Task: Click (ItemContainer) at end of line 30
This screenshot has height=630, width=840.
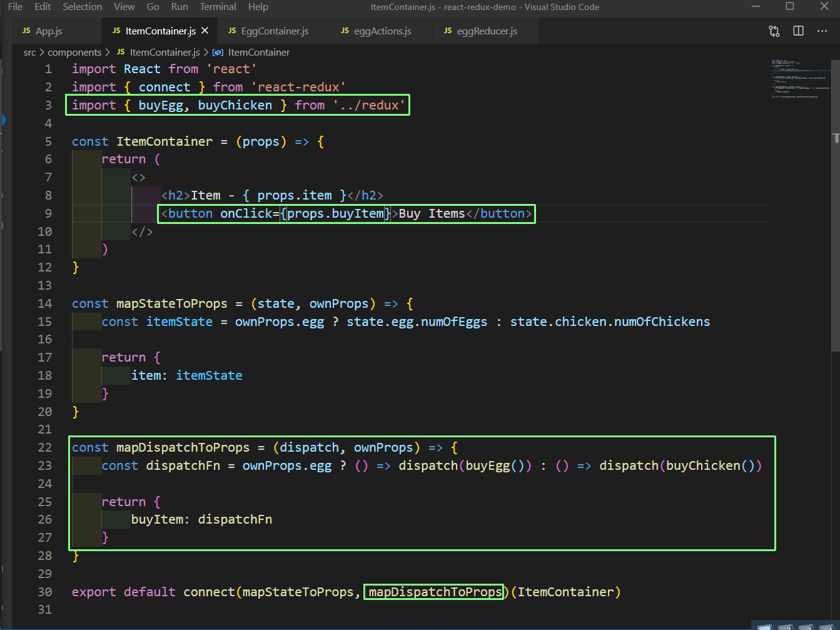Action: click(565, 592)
